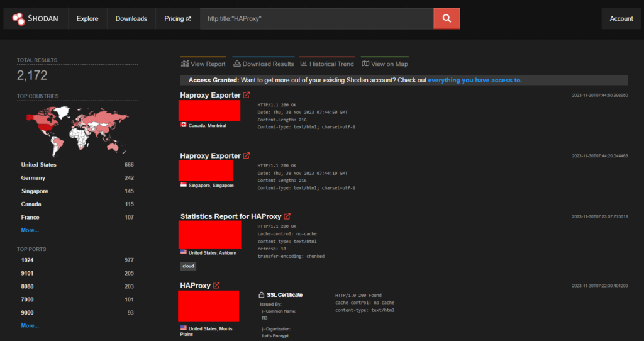Image resolution: width=644 pixels, height=341 pixels.
Task: Click the Shodan wordmark text
Action: pos(43,18)
